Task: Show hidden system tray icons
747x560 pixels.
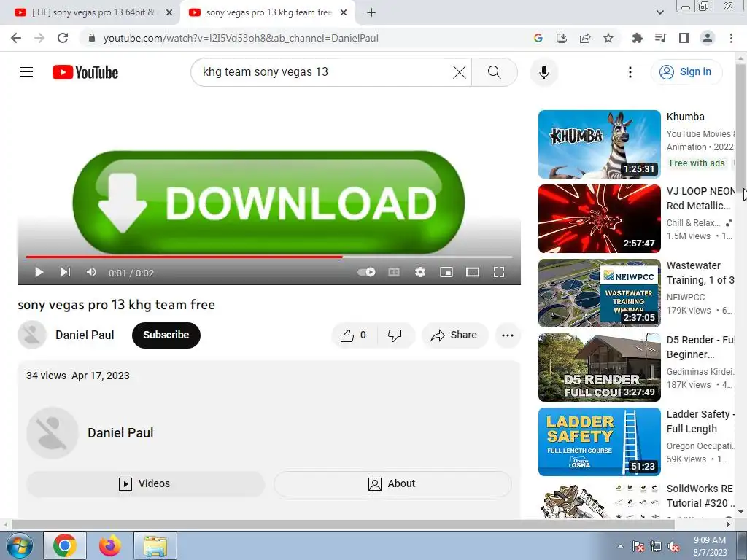Action: click(620, 546)
